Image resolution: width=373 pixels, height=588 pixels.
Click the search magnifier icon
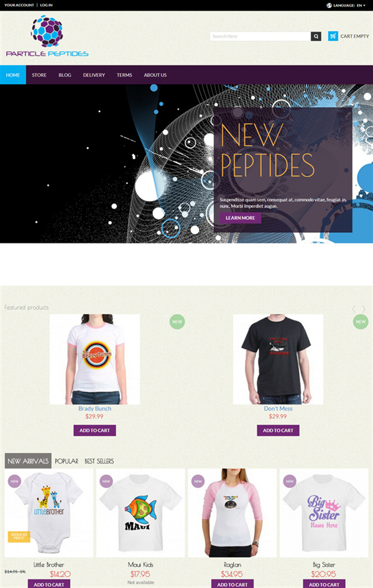(316, 36)
